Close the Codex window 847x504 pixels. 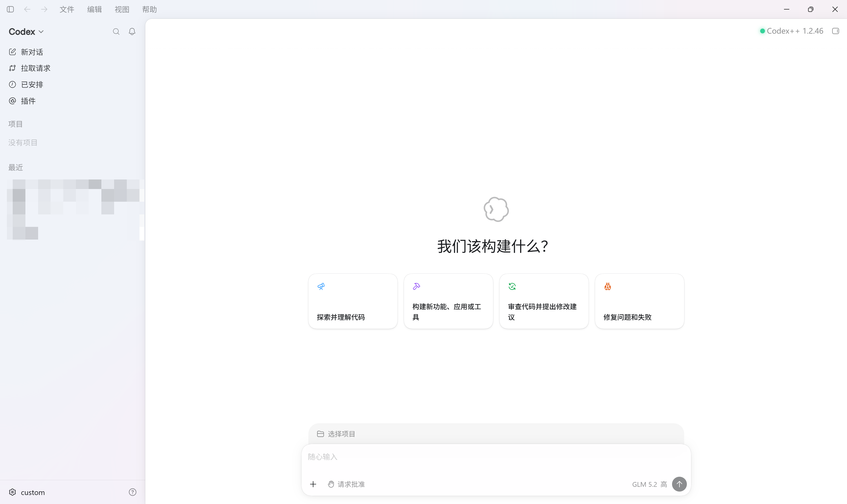pyautogui.click(x=835, y=9)
